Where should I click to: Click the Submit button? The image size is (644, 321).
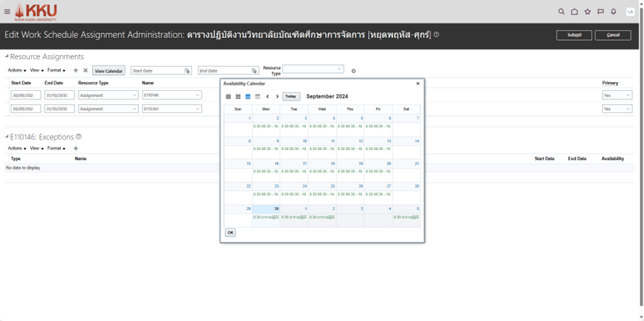(574, 34)
